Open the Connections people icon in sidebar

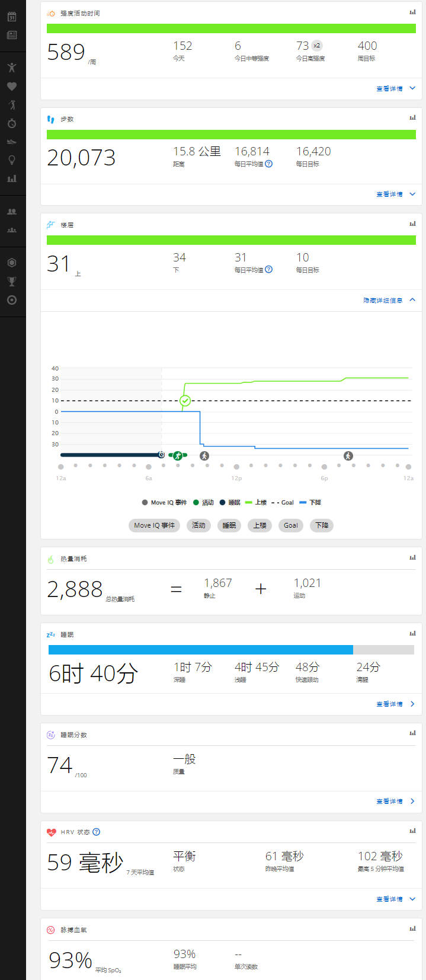12,212
